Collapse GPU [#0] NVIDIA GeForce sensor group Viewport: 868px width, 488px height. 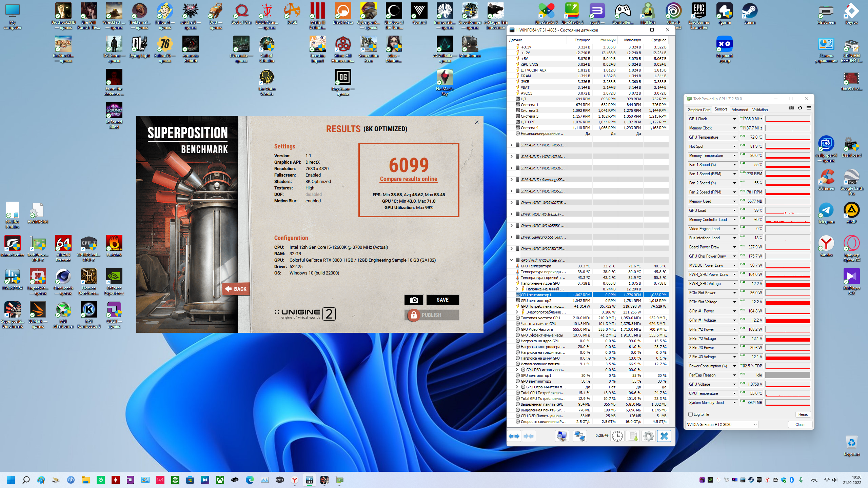511,260
